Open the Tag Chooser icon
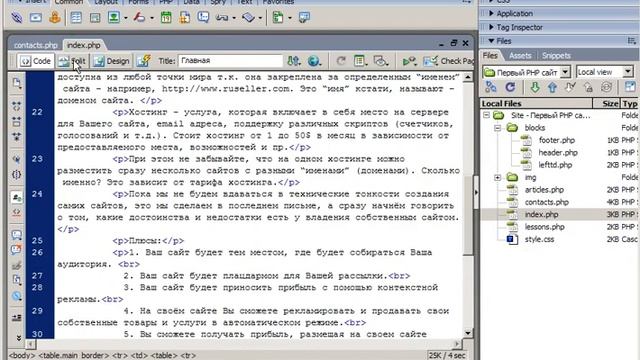Image resolution: width=640 pixels, height=360 pixels. click(304, 18)
